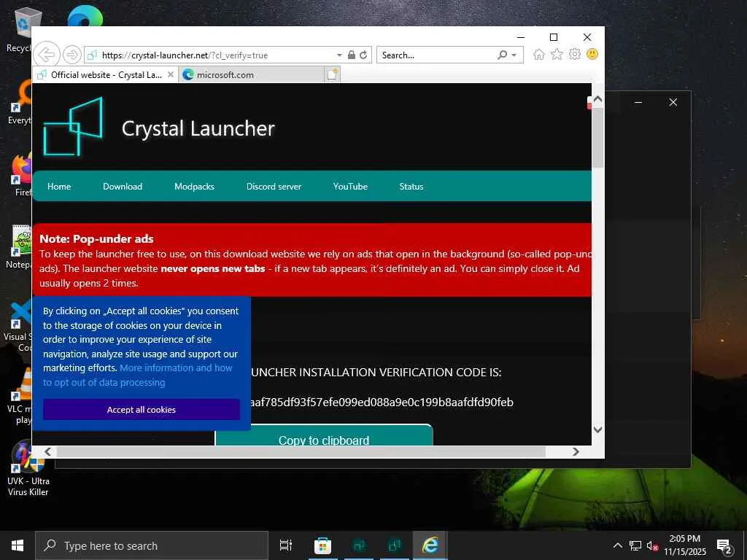The width and height of the screenshot is (747, 560).
Task: Open the network icon in system tray
Action: 635,545
